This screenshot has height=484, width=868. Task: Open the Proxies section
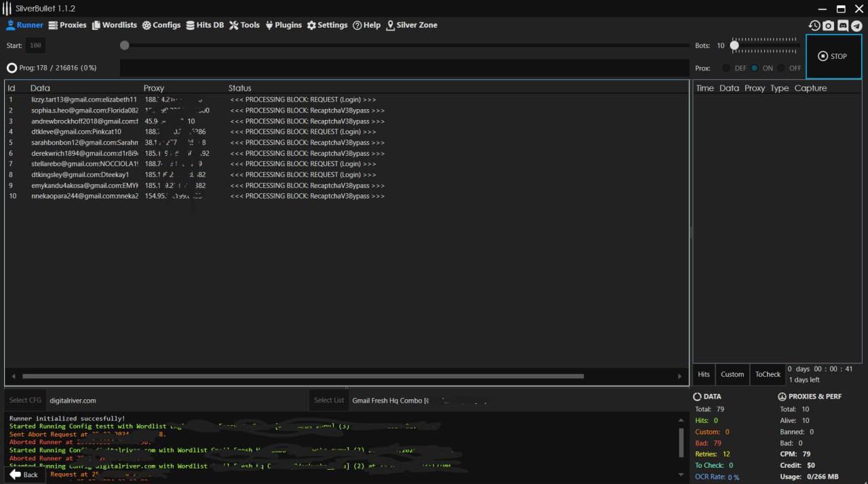[x=67, y=25]
